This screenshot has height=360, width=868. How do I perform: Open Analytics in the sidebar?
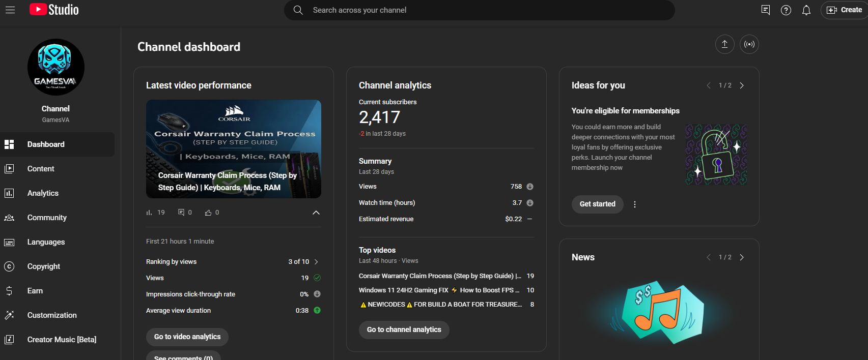pyautogui.click(x=57, y=193)
